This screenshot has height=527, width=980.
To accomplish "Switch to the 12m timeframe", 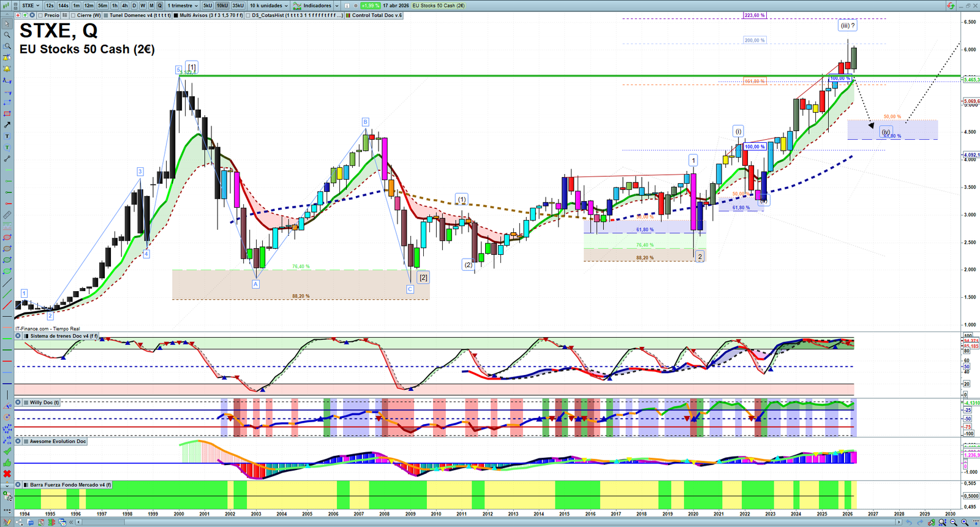I will click(x=89, y=6).
